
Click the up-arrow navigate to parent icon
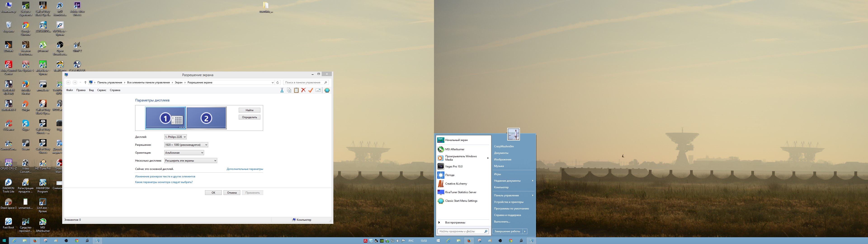click(x=85, y=82)
